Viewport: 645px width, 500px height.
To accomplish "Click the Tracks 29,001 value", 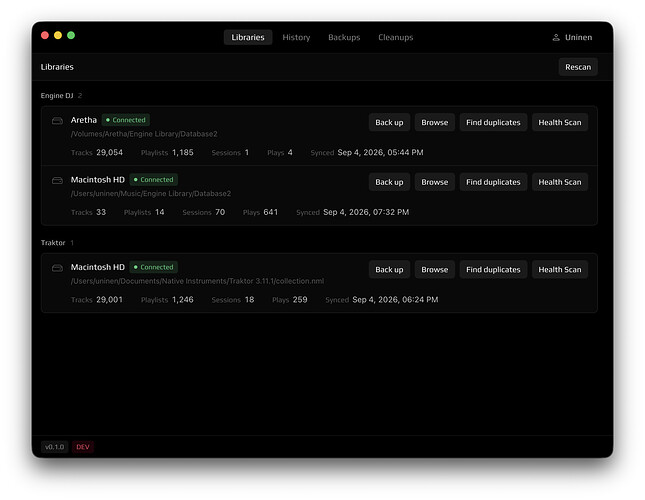I will [109, 299].
